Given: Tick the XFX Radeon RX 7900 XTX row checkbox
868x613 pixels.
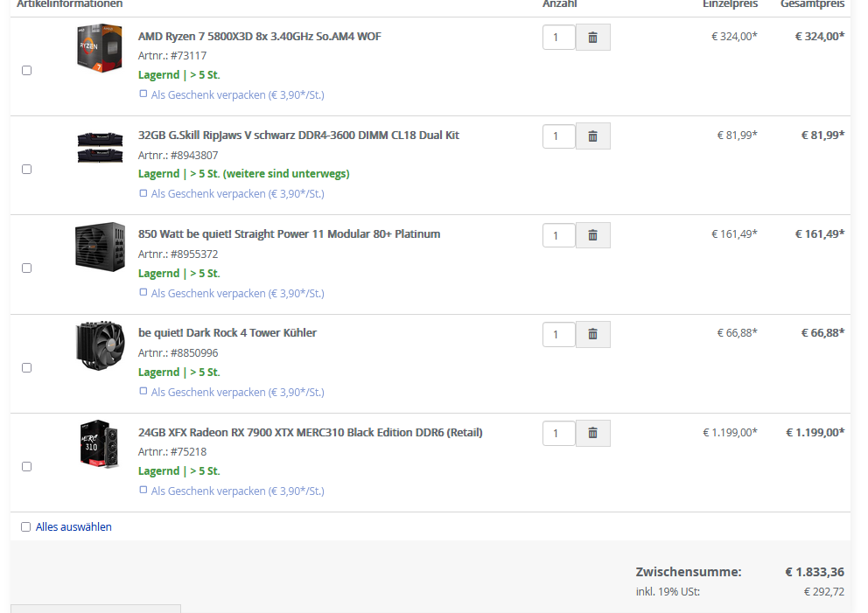Looking at the screenshot, I should pos(26,466).
